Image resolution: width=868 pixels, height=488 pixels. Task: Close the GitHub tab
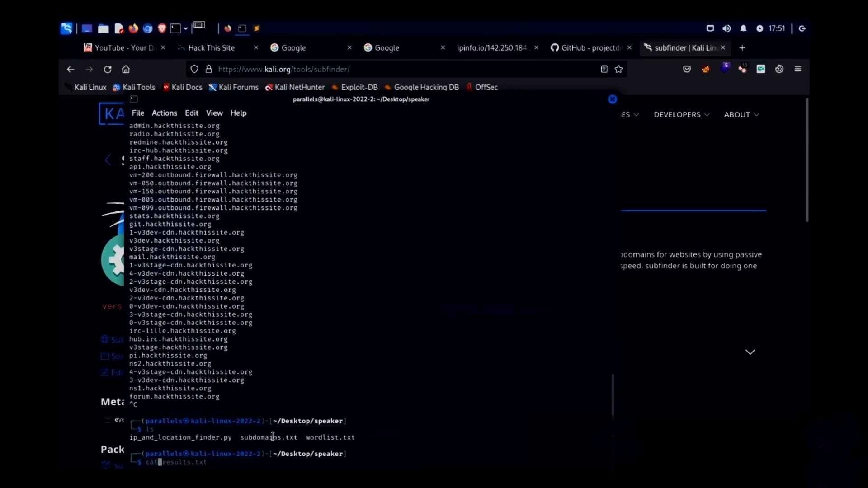(629, 47)
